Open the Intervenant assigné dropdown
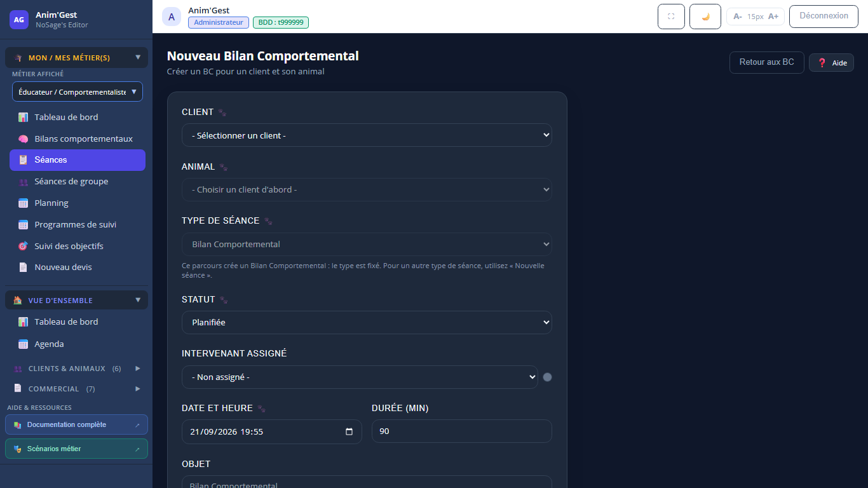 click(360, 377)
